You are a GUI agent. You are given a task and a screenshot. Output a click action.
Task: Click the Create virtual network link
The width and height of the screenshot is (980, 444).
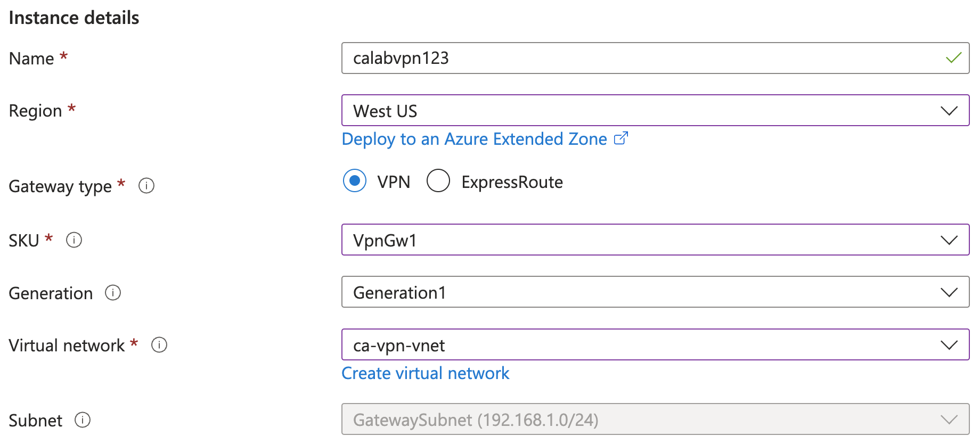(425, 373)
